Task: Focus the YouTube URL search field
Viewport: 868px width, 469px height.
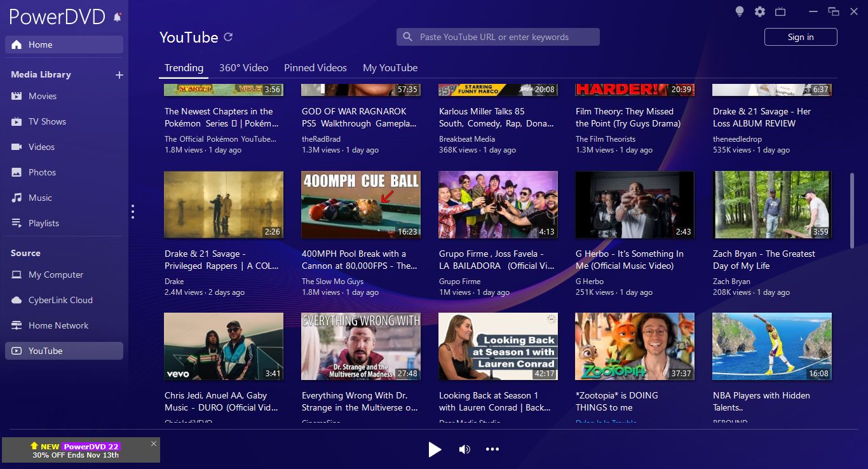Action: click(x=498, y=37)
